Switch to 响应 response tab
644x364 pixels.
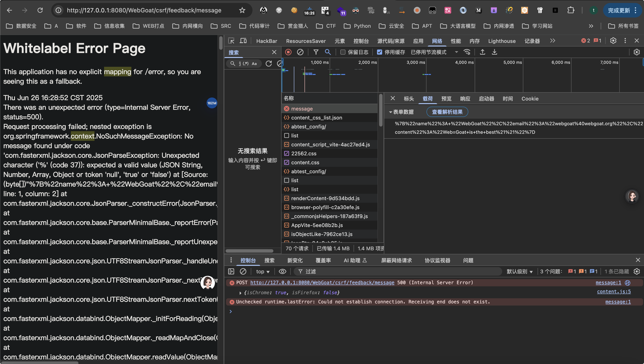(x=465, y=99)
